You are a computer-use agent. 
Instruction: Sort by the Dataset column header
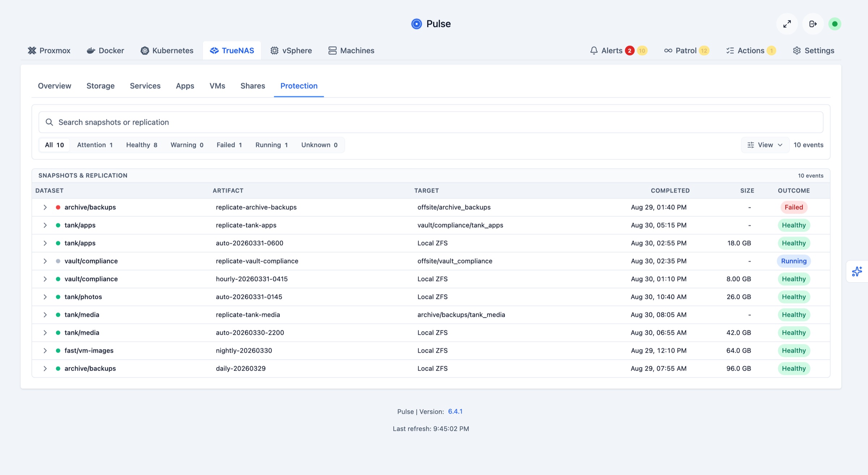click(x=50, y=191)
